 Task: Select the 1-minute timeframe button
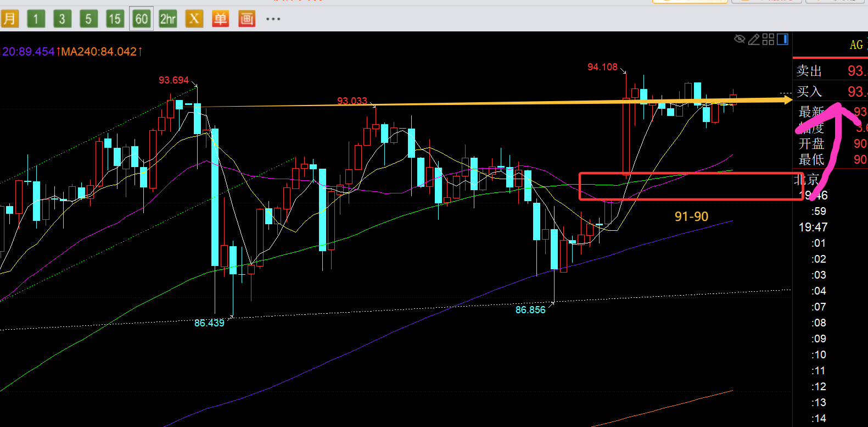click(36, 19)
